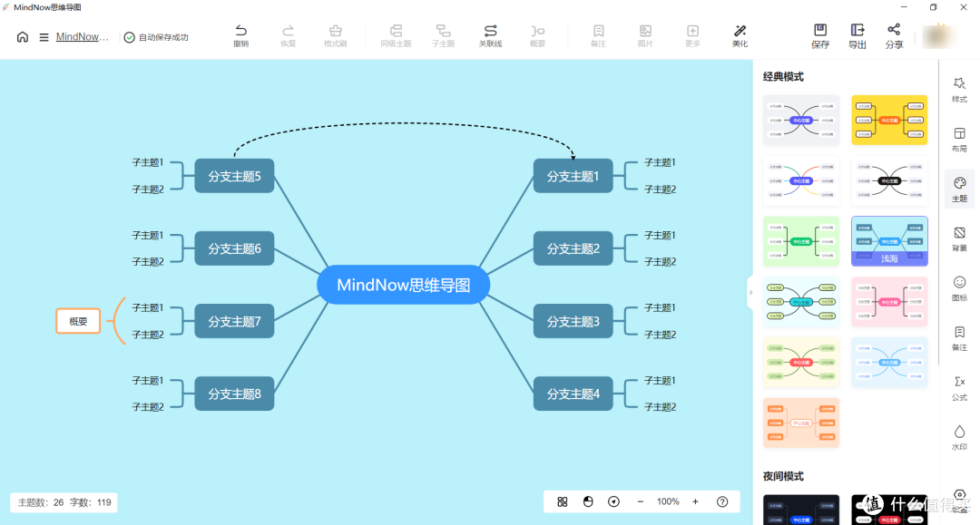Select the 分支主题8 node
Viewport: 980px width, 525px height.
(234, 394)
